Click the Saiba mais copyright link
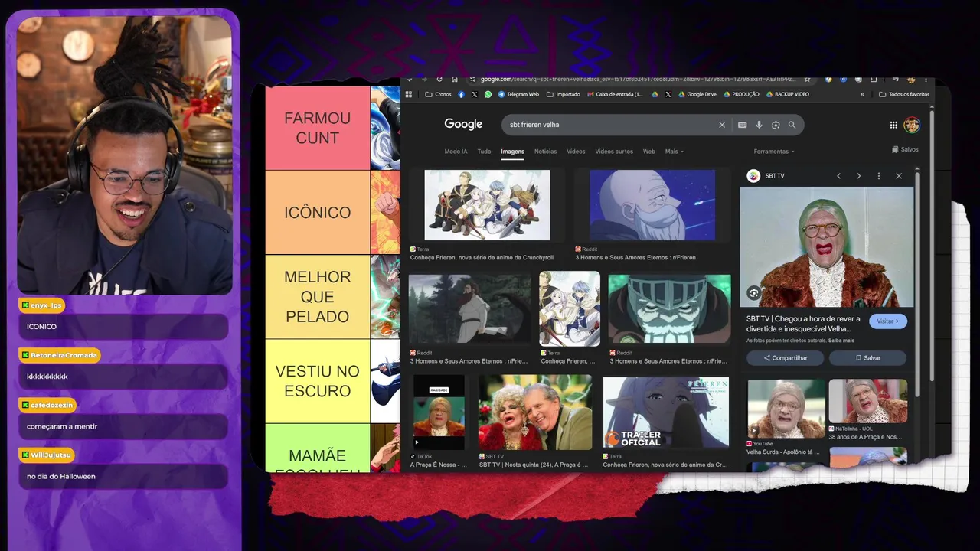 click(x=841, y=341)
